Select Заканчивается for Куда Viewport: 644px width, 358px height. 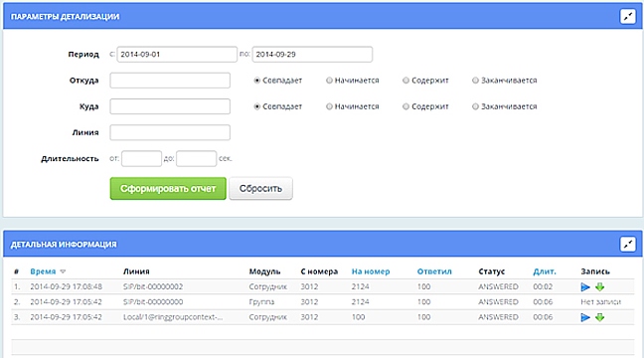coord(475,106)
